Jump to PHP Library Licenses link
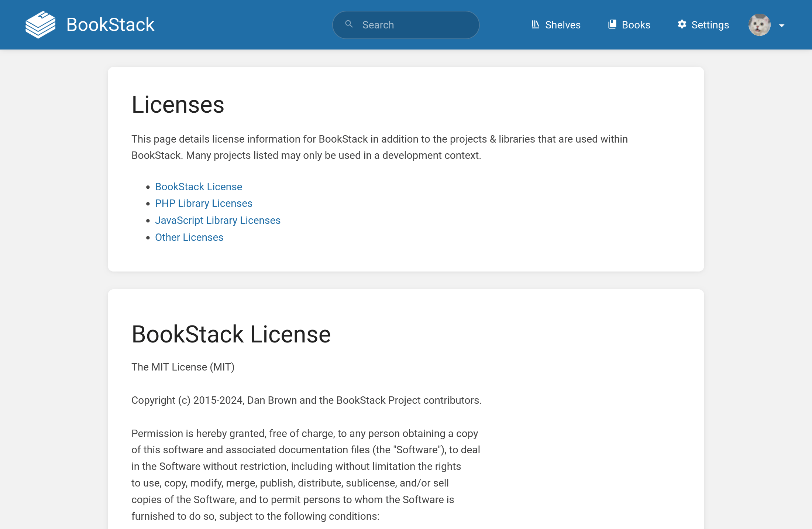 click(204, 203)
